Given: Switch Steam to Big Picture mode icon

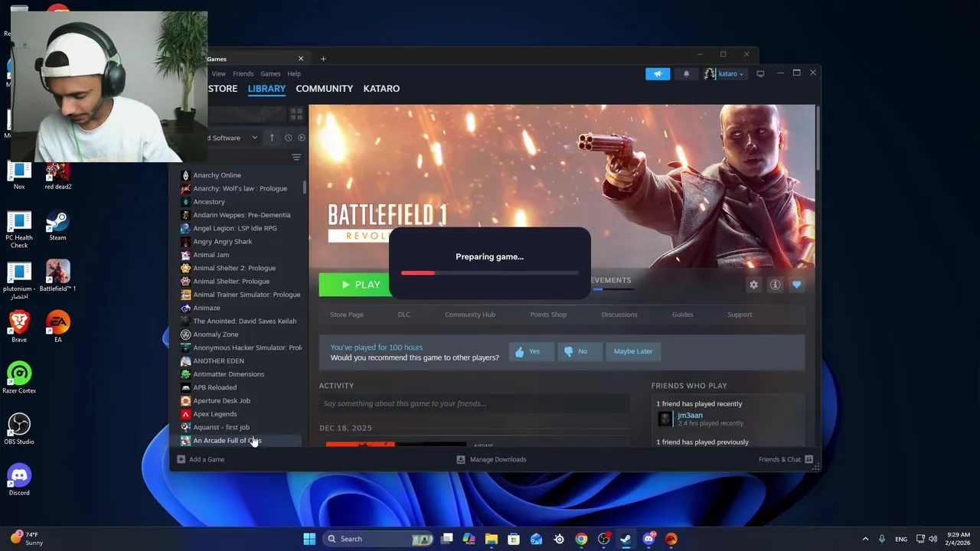Looking at the screenshot, I should click(x=760, y=73).
